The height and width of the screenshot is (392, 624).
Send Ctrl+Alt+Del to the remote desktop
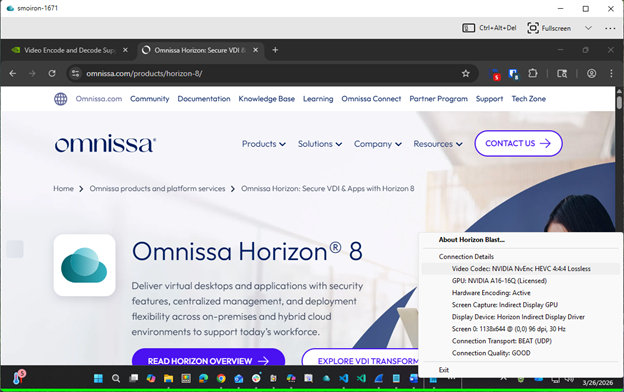point(489,28)
